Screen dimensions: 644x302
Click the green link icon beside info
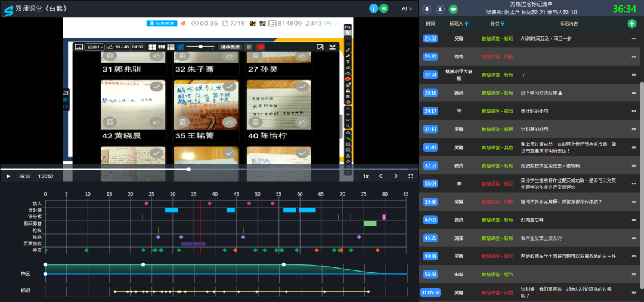coord(385,8)
